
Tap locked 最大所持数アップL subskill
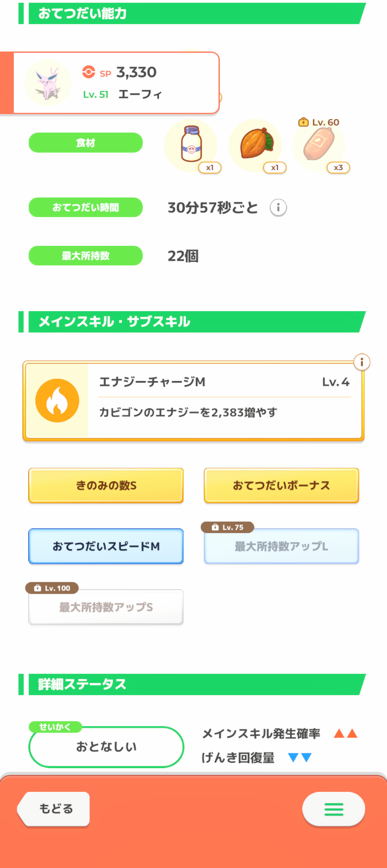pyautogui.click(x=281, y=546)
